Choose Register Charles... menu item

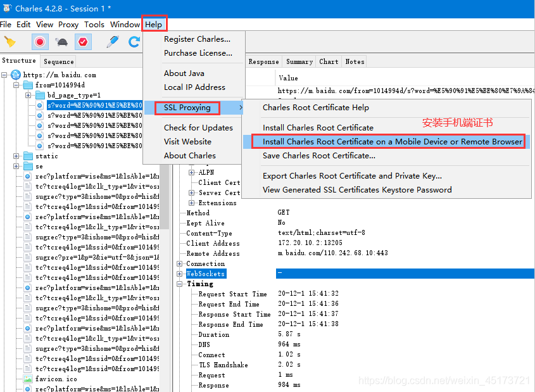coord(197,39)
